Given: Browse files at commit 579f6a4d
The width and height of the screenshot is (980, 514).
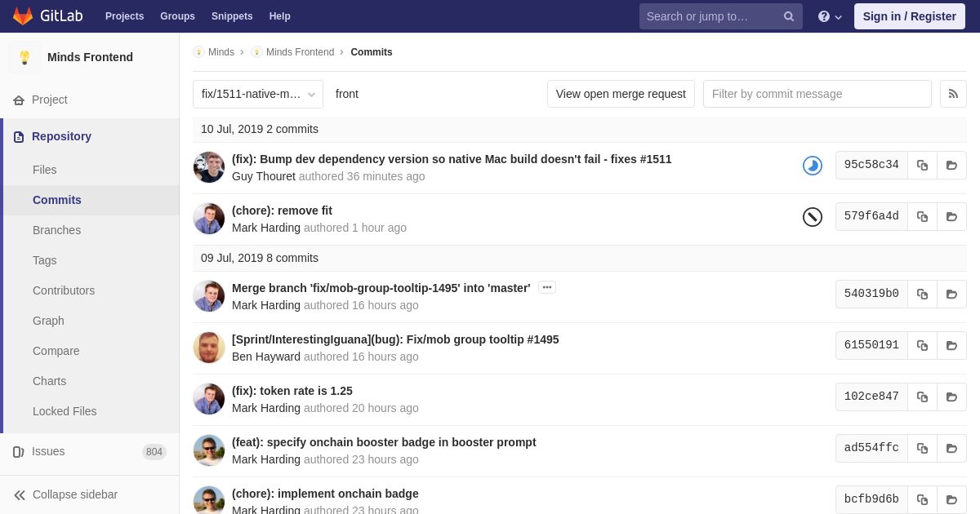Looking at the screenshot, I should click(x=951, y=216).
